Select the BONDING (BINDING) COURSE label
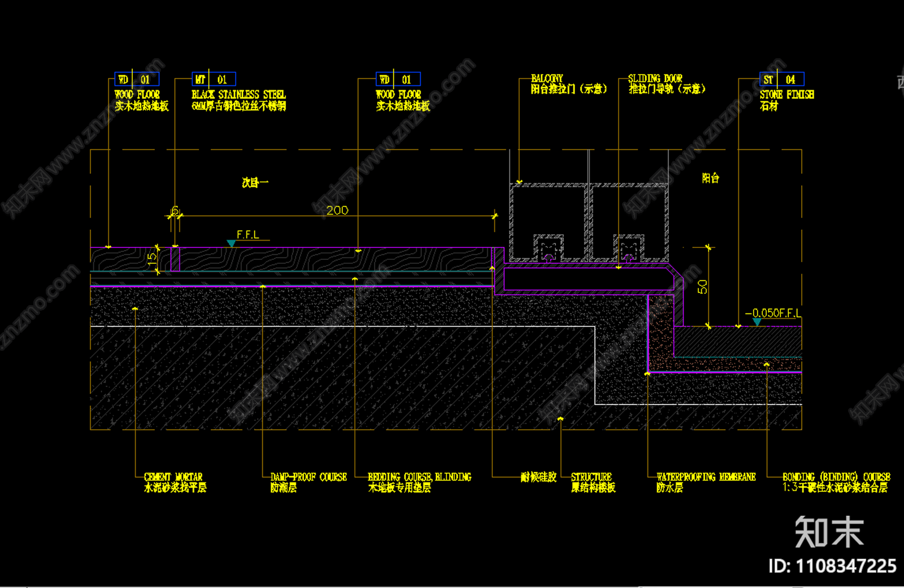 (836, 477)
